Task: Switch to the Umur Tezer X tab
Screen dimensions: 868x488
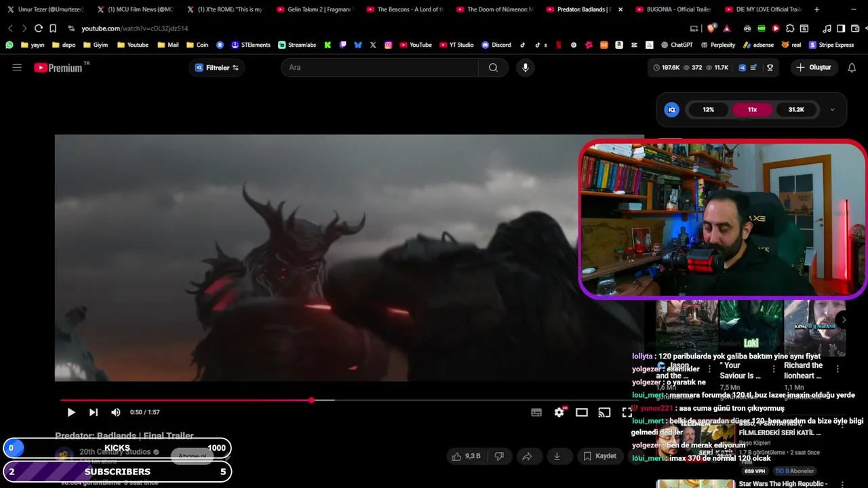Action: pyautogui.click(x=45, y=9)
